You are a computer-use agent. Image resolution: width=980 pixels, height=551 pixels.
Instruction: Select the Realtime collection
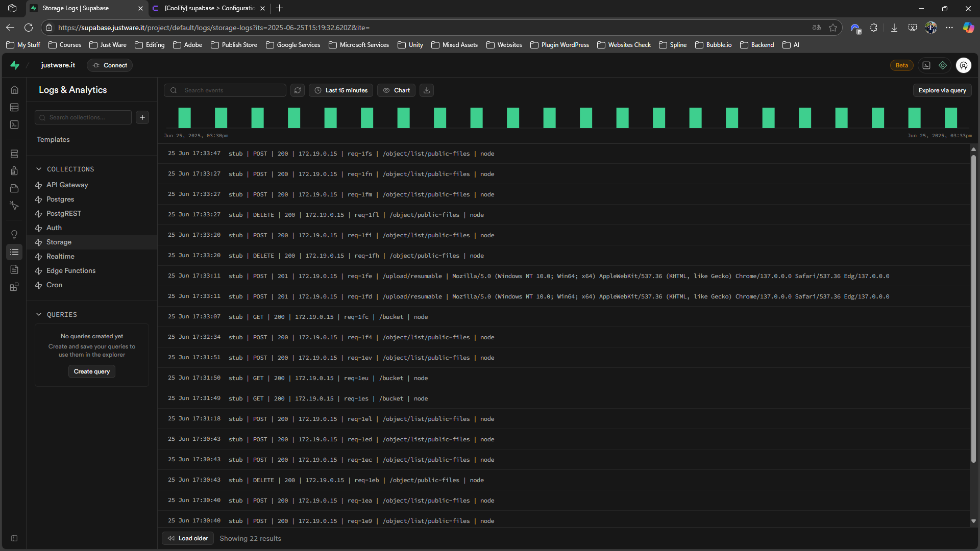point(60,256)
